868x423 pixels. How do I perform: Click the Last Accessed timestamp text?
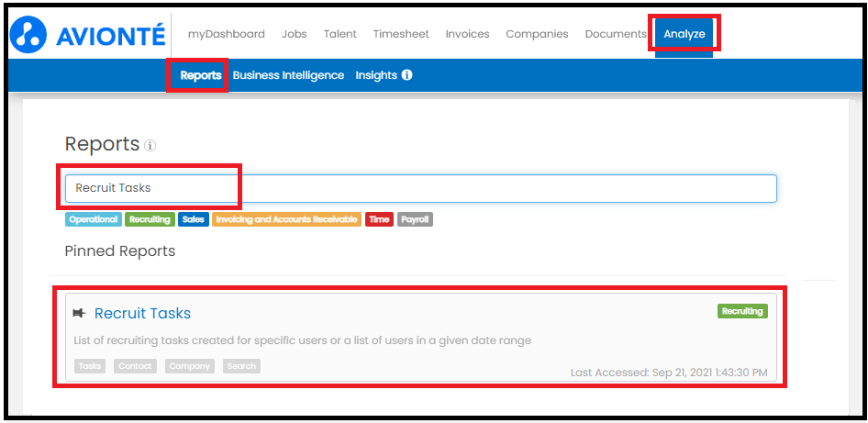669,373
